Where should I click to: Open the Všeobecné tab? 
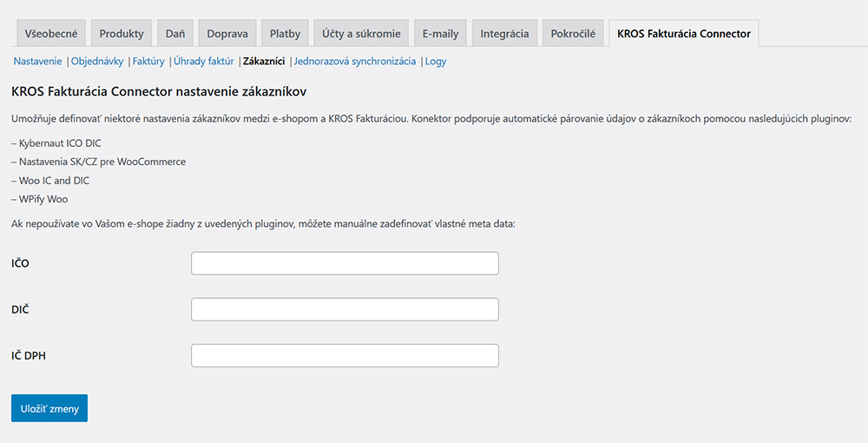(51, 33)
